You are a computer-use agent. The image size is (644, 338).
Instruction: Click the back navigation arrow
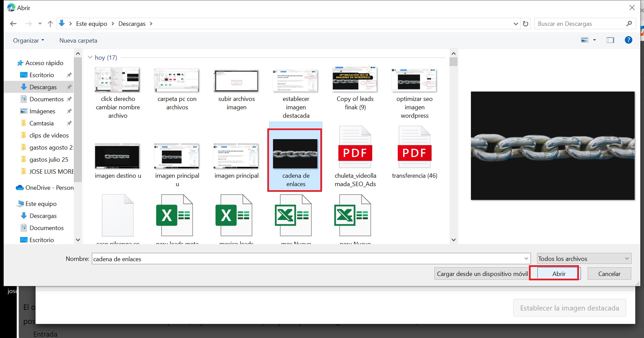13,24
